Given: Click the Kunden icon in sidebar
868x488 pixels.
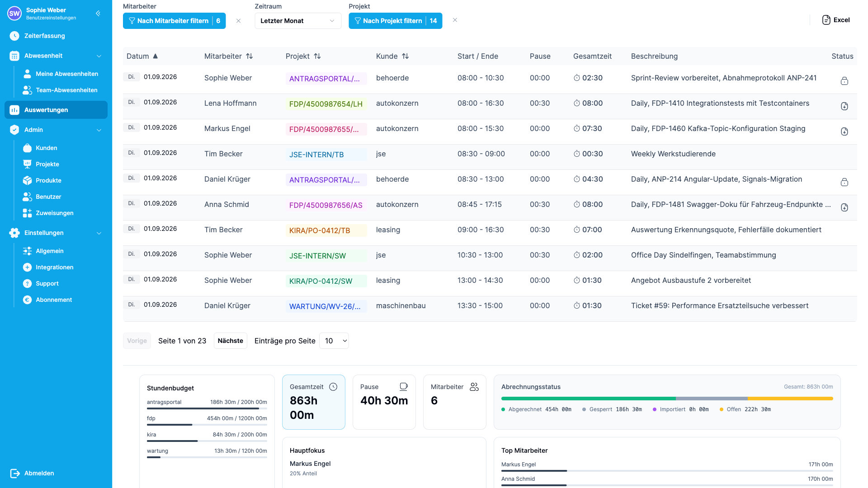Looking at the screenshot, I should (27, 148).
